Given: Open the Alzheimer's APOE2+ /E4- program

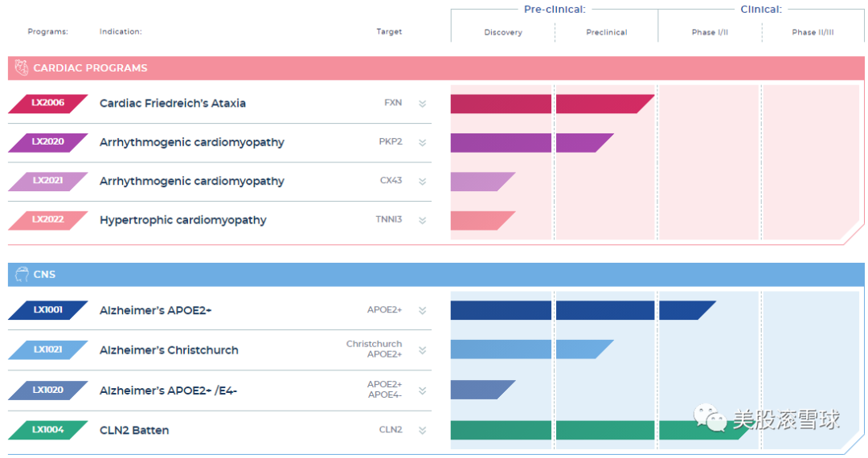Looking at the screenshot, I should coord(168,391).
